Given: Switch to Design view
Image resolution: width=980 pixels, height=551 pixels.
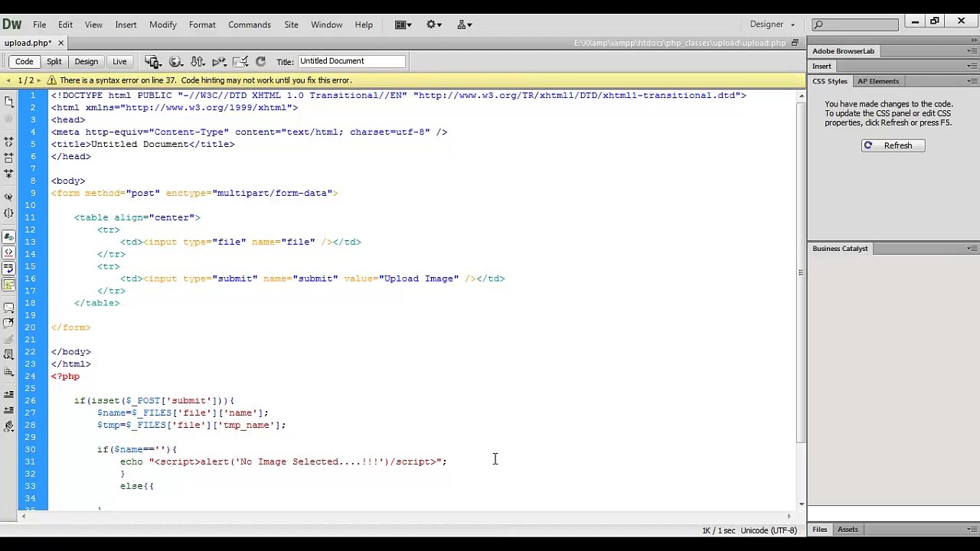Looking at the screenshot, I should [x=86, y=61].
